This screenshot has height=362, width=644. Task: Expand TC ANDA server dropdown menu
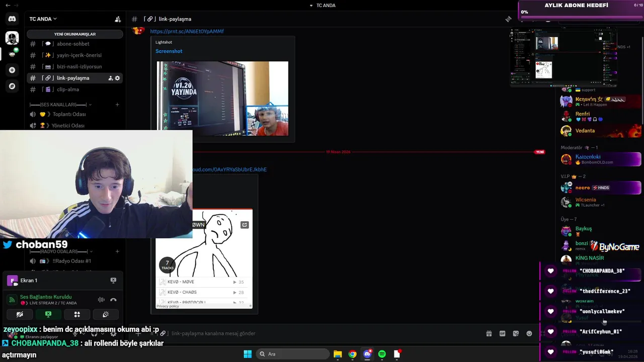pos(43,19)
